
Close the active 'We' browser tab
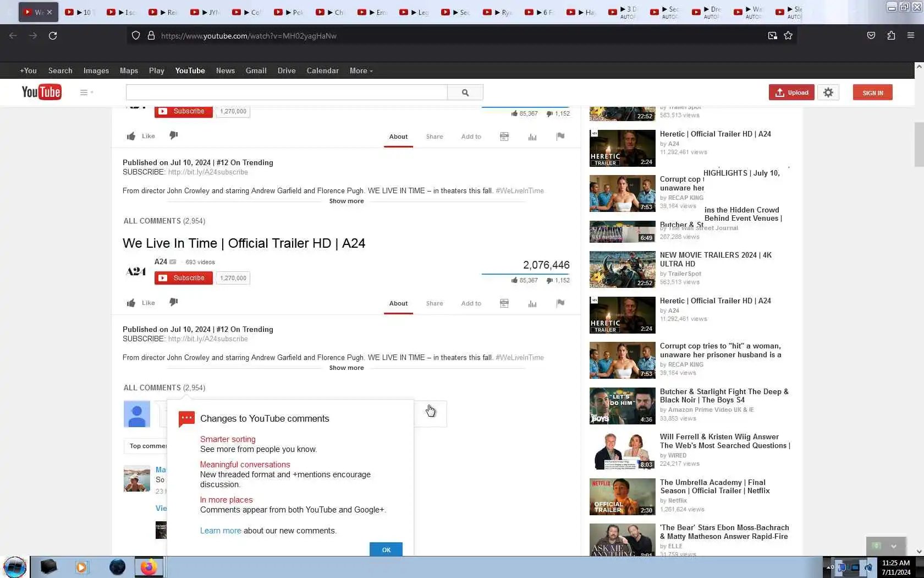pyautogui.click(x=50, y=12)
